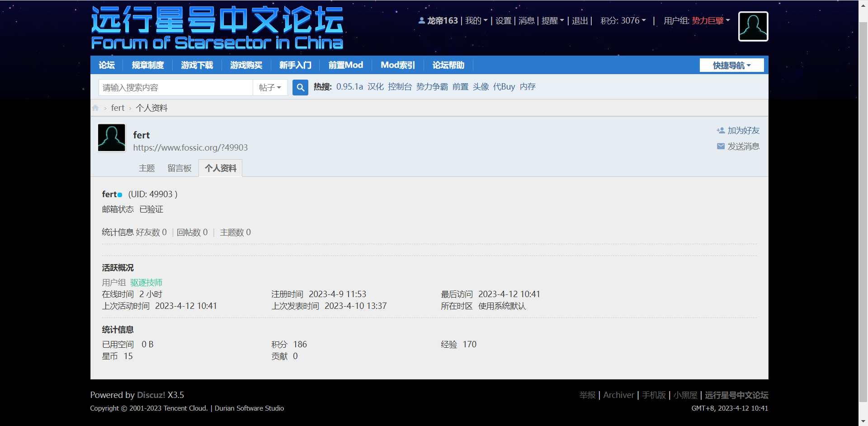Screen dimensions: 868x426
Task: Switch to the 留言板 tab
Action: 179,168
